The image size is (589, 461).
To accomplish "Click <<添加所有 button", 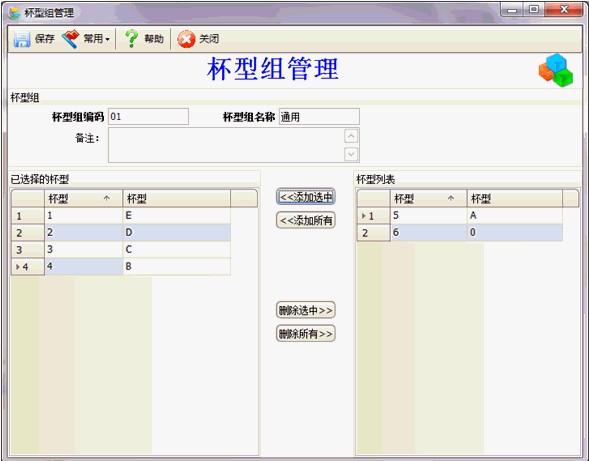I will 306,220.
